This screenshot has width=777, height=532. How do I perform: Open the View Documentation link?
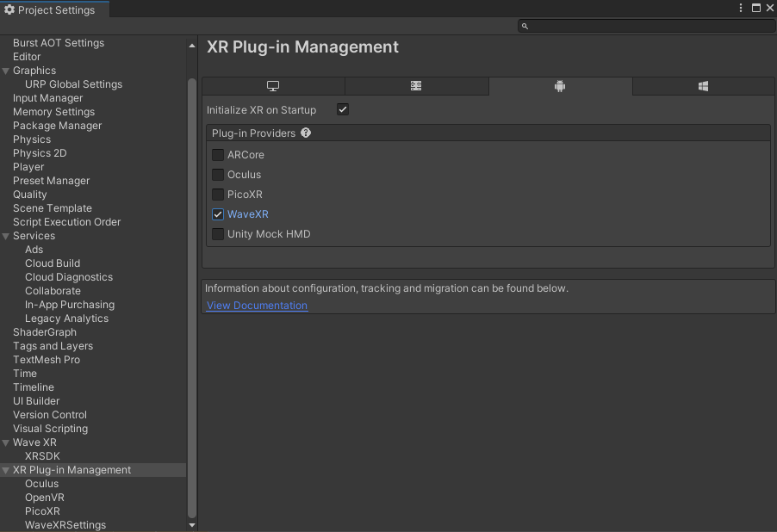coord(257,306)
